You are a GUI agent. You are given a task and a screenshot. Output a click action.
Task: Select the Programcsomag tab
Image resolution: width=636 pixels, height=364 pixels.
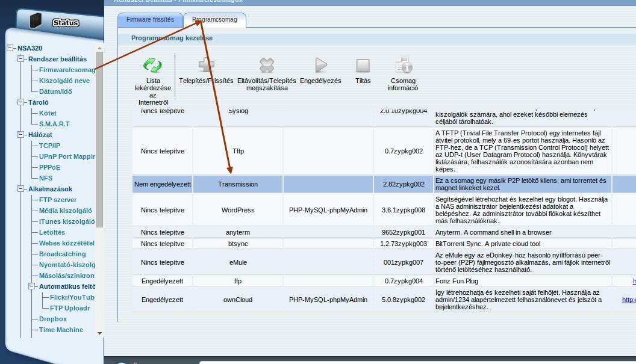(x=214, y=19)
